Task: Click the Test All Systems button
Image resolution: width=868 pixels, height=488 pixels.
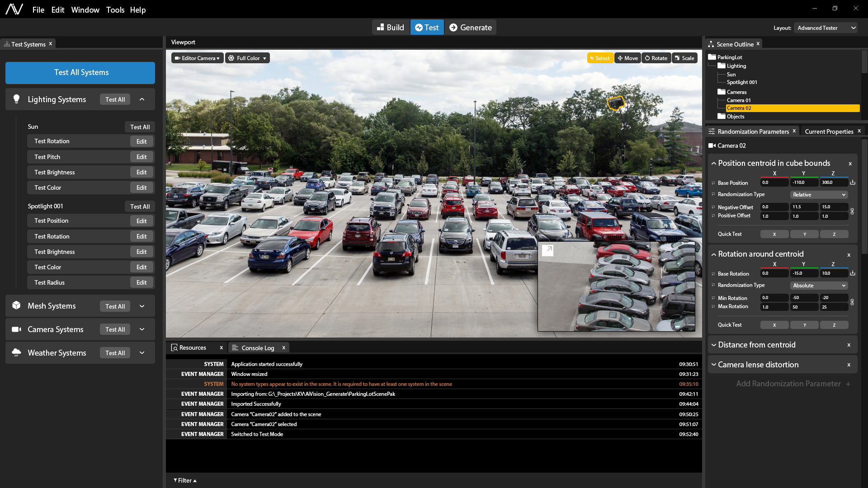Action: click(x=80, y=73)
